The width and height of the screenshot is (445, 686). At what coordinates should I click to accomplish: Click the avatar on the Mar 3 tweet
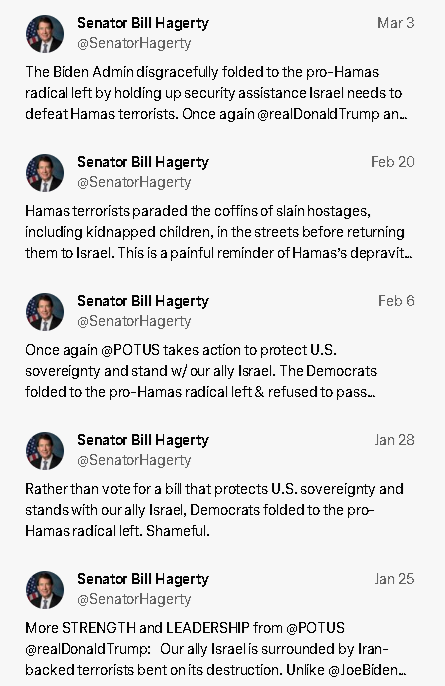(x=45, y=34)
